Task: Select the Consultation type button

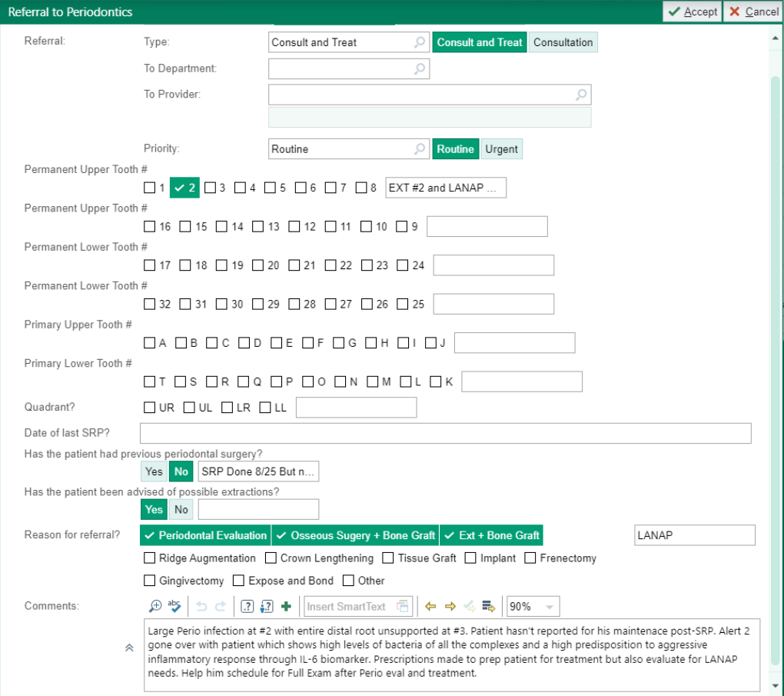Action: (563, 42)
